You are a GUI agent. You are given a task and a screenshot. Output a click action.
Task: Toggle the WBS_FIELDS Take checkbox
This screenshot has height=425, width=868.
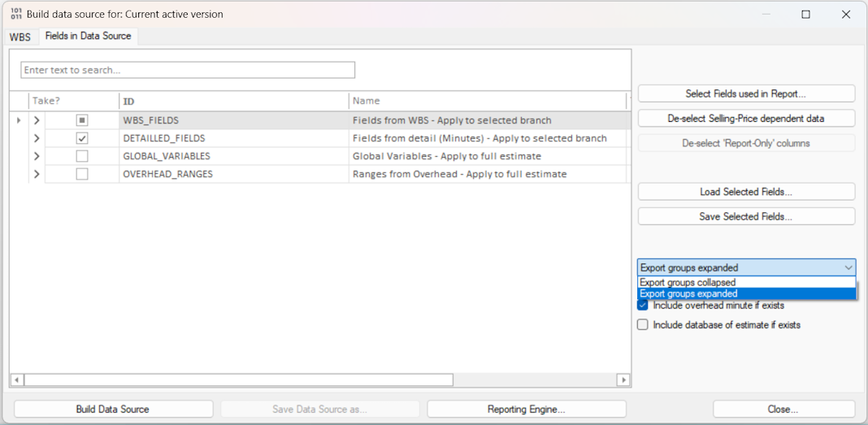pos(82,120)
